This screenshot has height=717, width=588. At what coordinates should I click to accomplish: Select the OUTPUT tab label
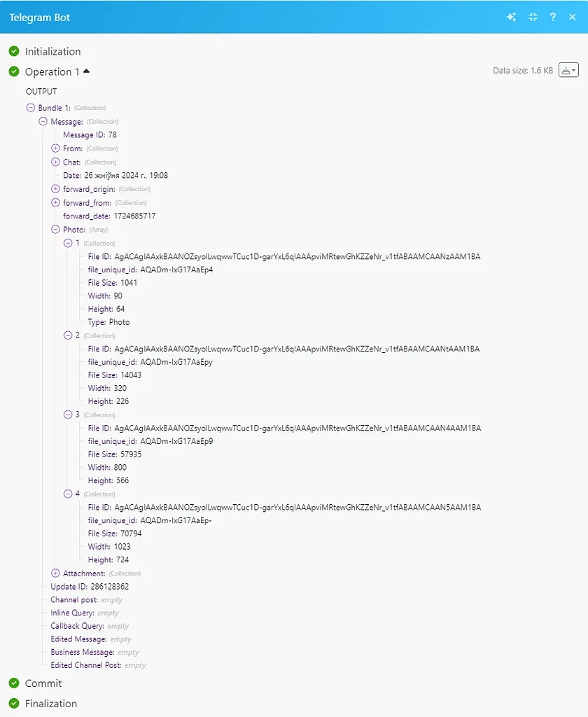click(41, 91)
